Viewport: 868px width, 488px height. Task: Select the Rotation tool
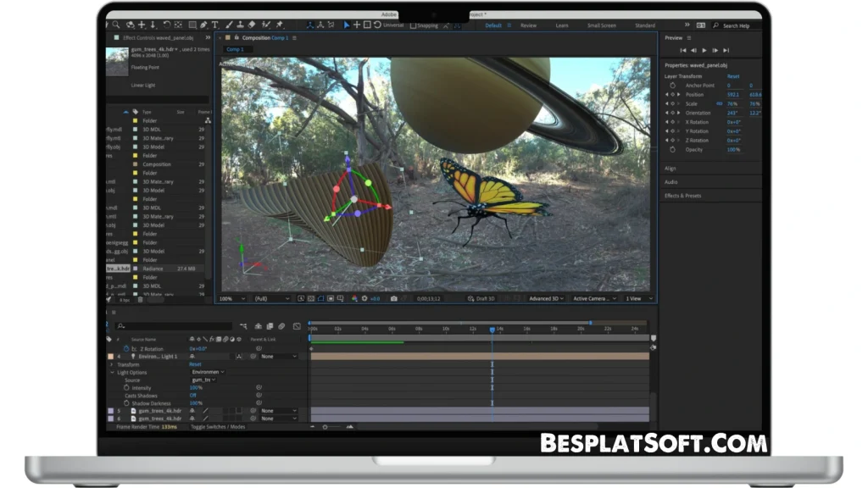point(167,25)
